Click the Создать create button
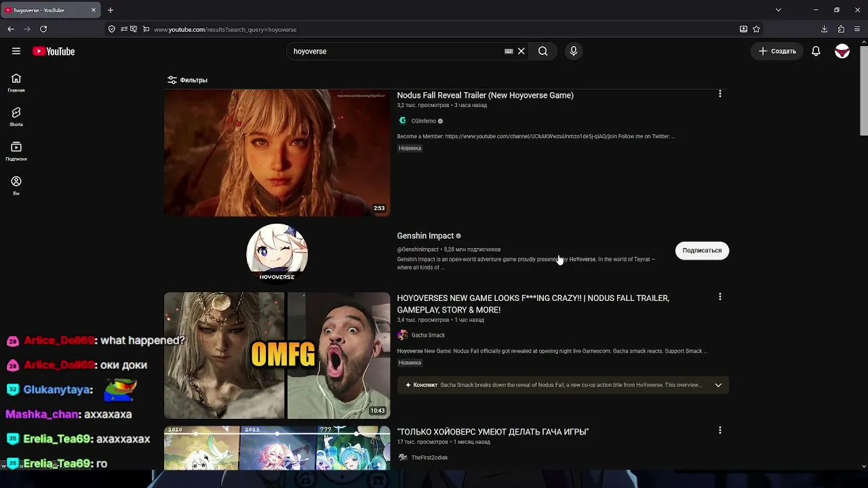Viewport: 868px width, 488px height. (x=777, y=52)
